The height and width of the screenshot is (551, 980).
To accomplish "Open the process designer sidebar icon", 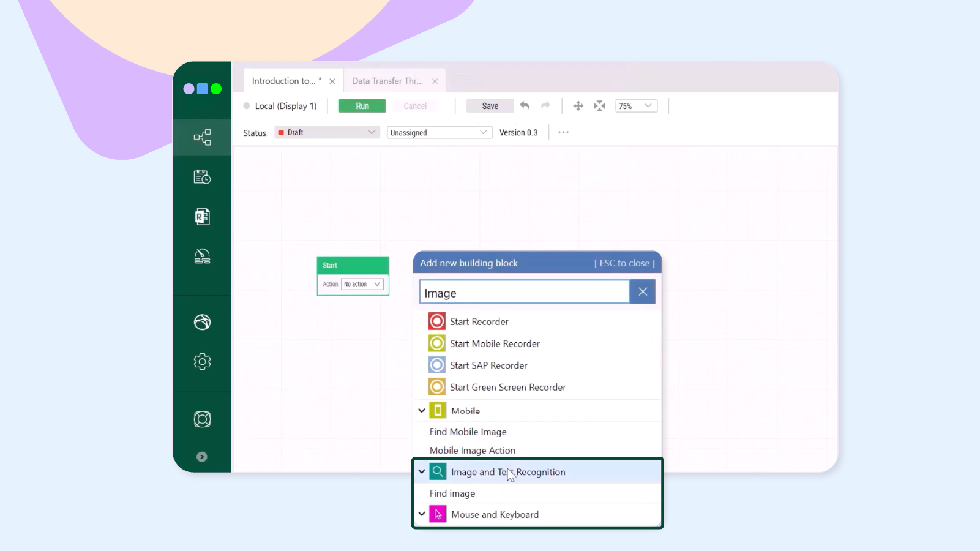I will pyautogui.click(x=202, y=137).
